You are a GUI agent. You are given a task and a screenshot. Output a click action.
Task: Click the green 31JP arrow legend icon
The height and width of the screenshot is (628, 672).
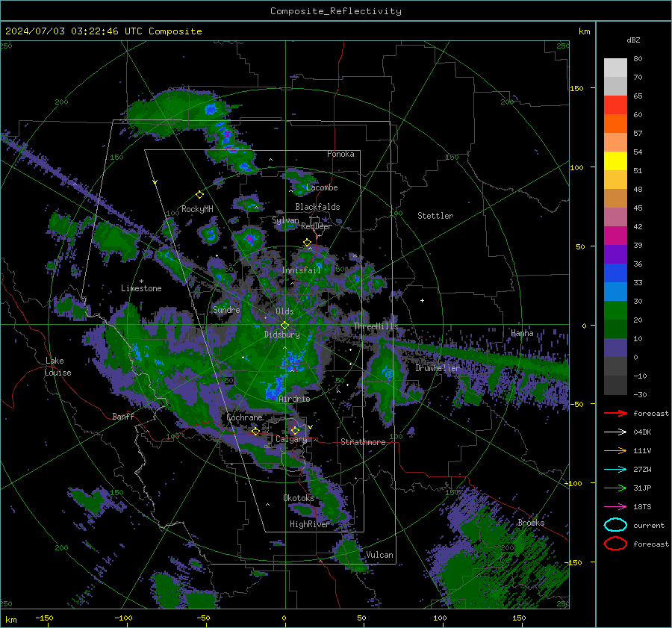click(615, 488)
